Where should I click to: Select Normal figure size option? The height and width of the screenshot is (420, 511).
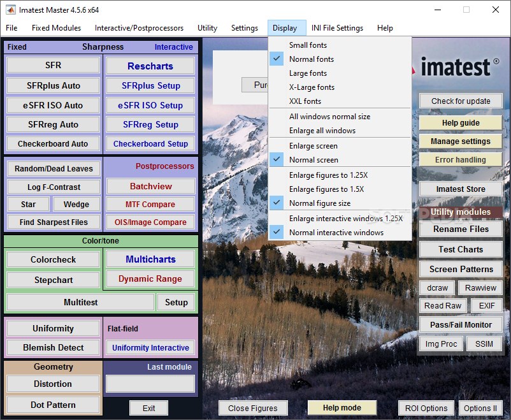tap(340, 203)
